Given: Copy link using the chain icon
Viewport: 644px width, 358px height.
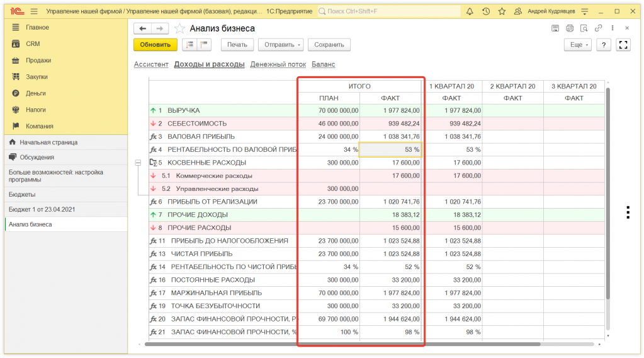Looking at the screenshot, I should [598, 28].
